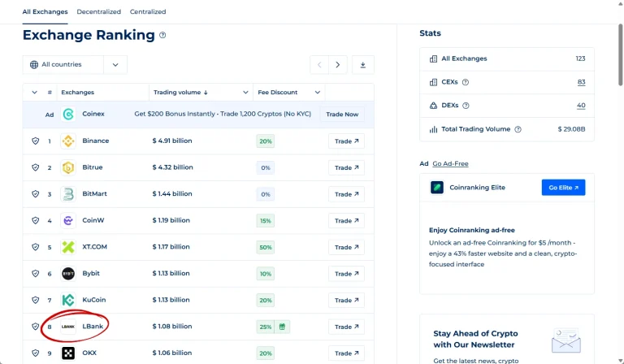The image size is (624, 364).
Task: Click the Exchanges column header
Action: [x=78, y=93]
